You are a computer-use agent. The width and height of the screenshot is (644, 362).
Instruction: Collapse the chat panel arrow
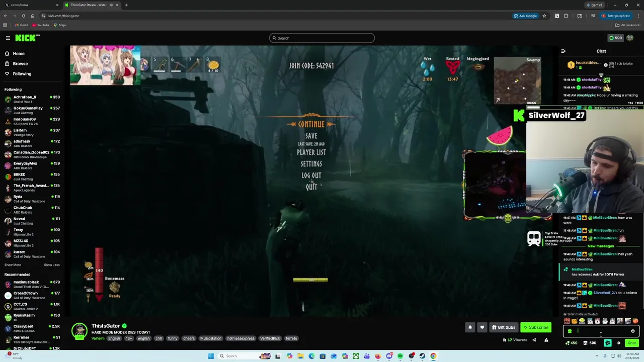563,51
